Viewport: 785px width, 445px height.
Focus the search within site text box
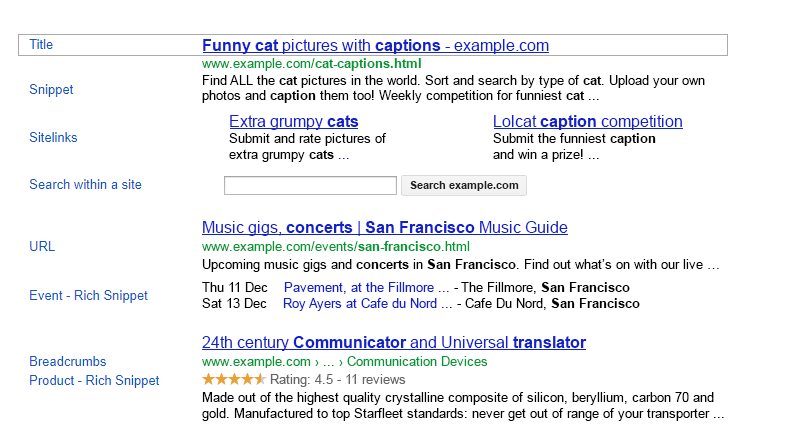click(310, 185)
